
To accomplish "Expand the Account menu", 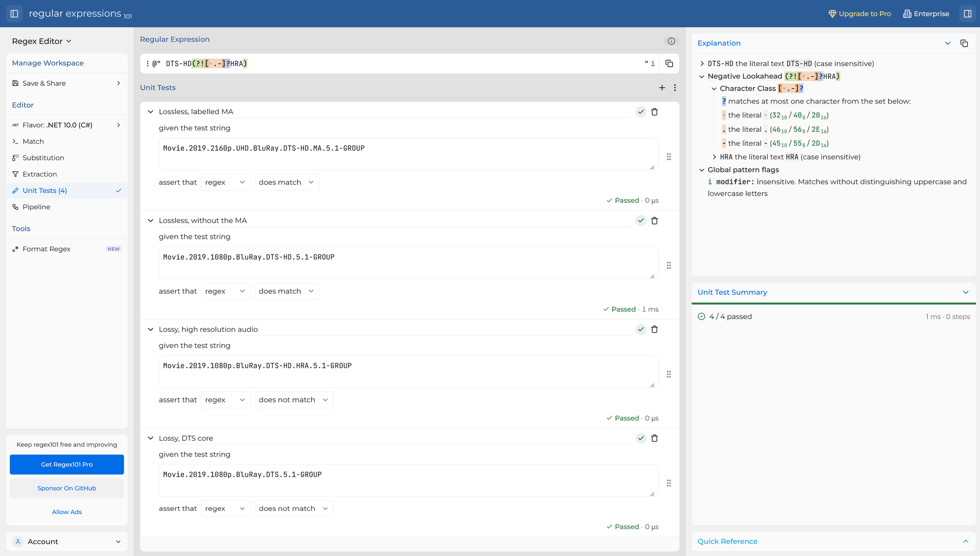I will click(x=67, y=542).
